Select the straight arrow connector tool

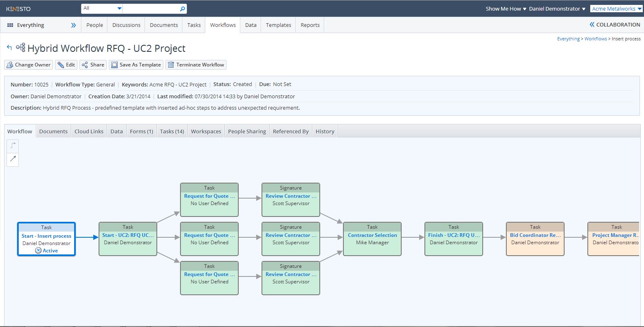point(13,159)
